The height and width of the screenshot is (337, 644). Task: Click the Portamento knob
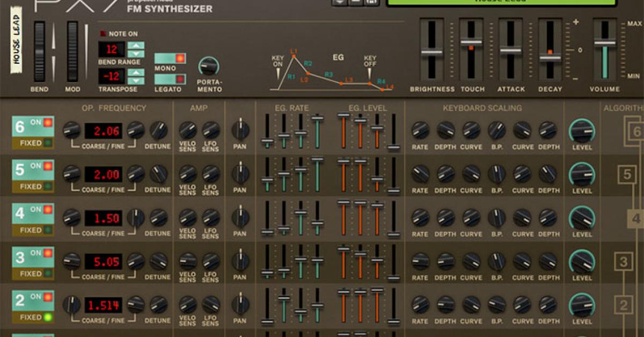208,67
